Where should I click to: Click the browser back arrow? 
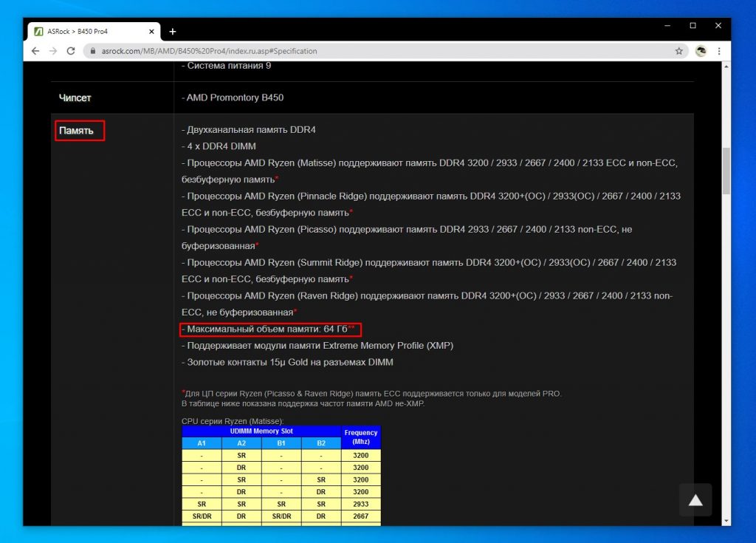[35, 51]
